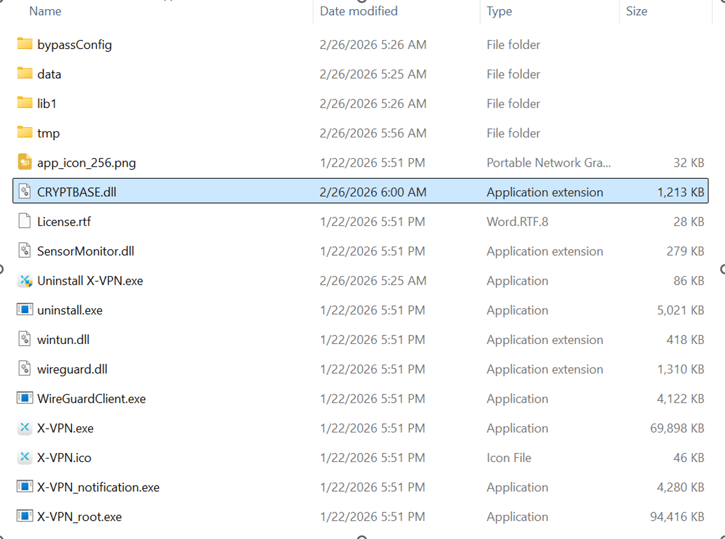Screen dimensions: 725x539
Task: Select the data folder name
Action: pos(49,74)
